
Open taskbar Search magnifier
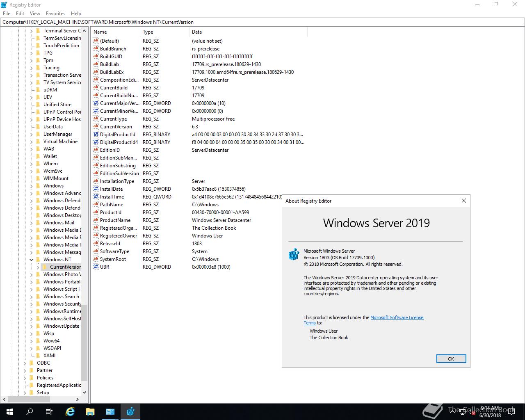(x=30, y=411)
